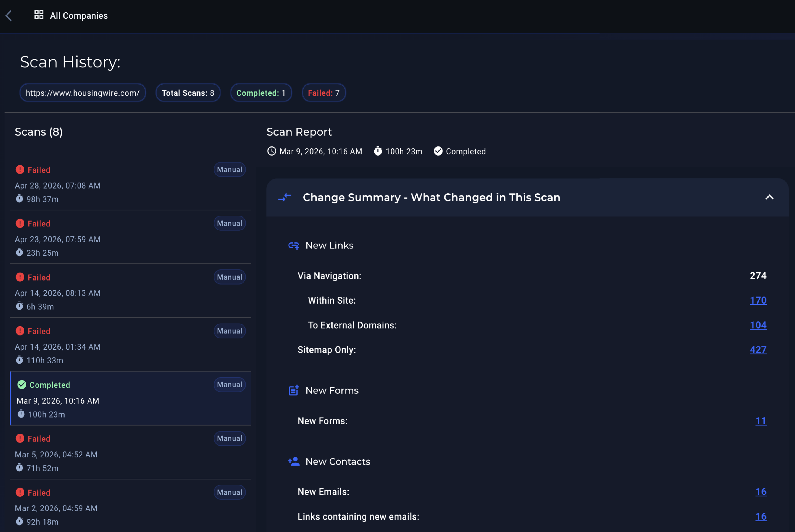
Task: Open the Sitemap Only 427 link
Action: coord(758,349)
